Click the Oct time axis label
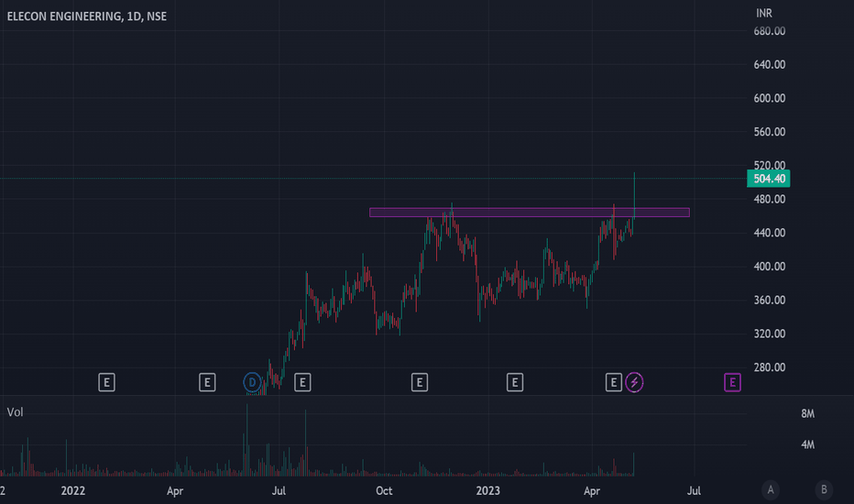This screenshot has width=854, height=504. tap(384, 491)
